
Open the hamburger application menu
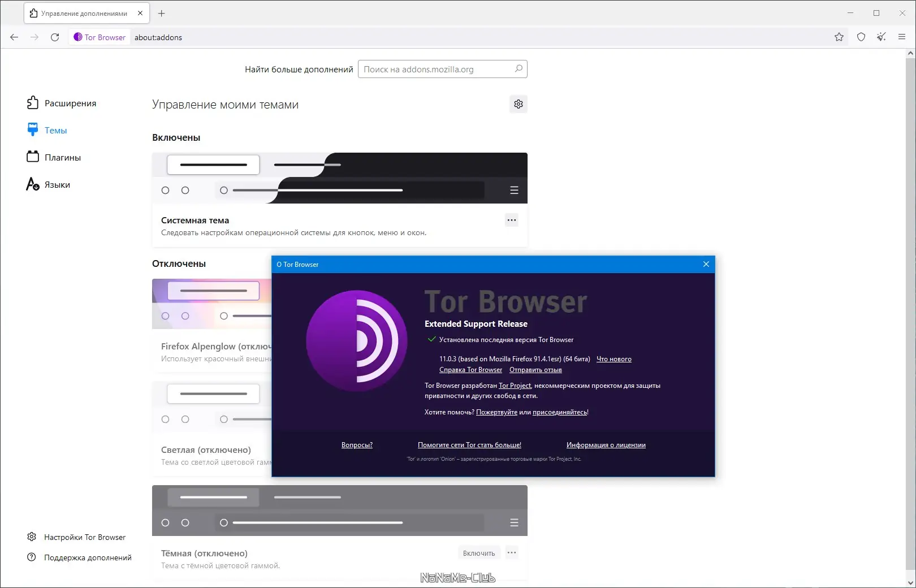point(902,37)
